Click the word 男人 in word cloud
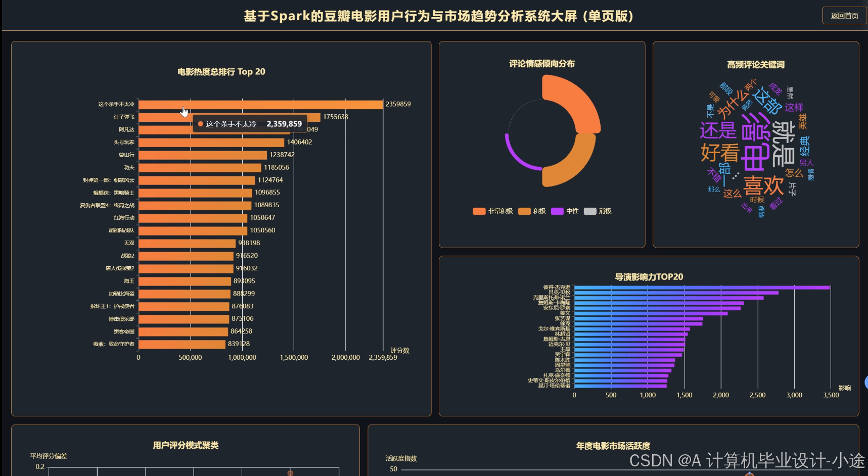Screen dimensions: 868x476 [x=806, y=163]
